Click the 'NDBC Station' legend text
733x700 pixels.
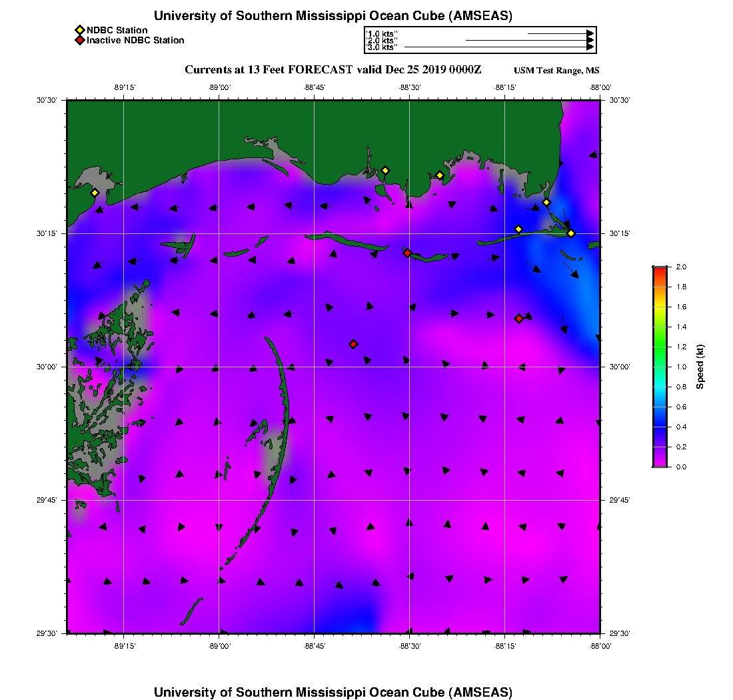[x=117, y=30]
